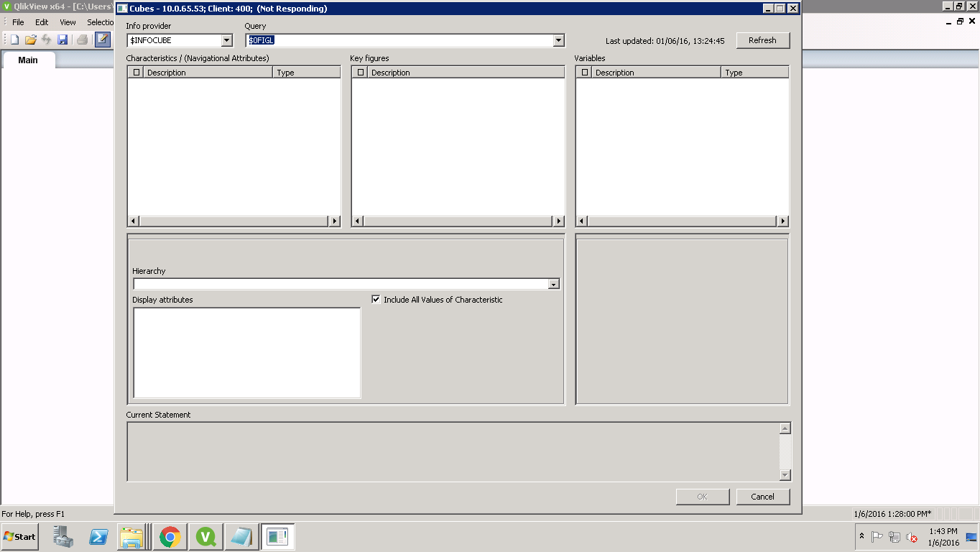Viewport: 980px width, 552px height.
Task: Click the disabled OK button
Action: coord(703,497)
